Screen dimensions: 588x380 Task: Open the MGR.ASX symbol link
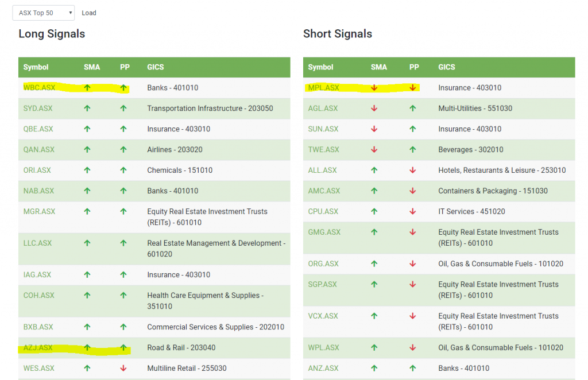(40, 211)
